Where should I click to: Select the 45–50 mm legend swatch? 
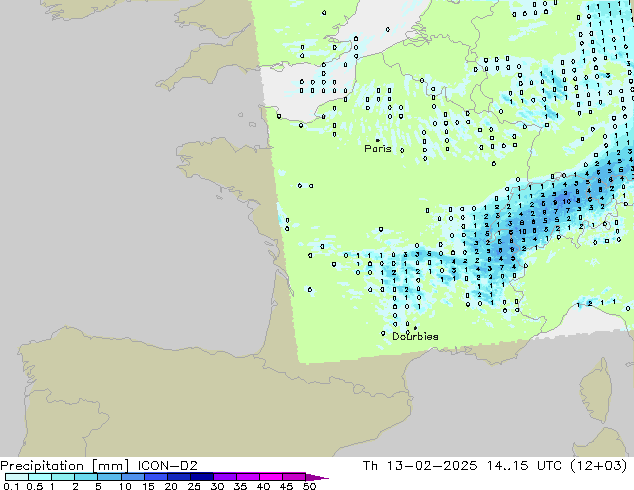click(294, 477)
